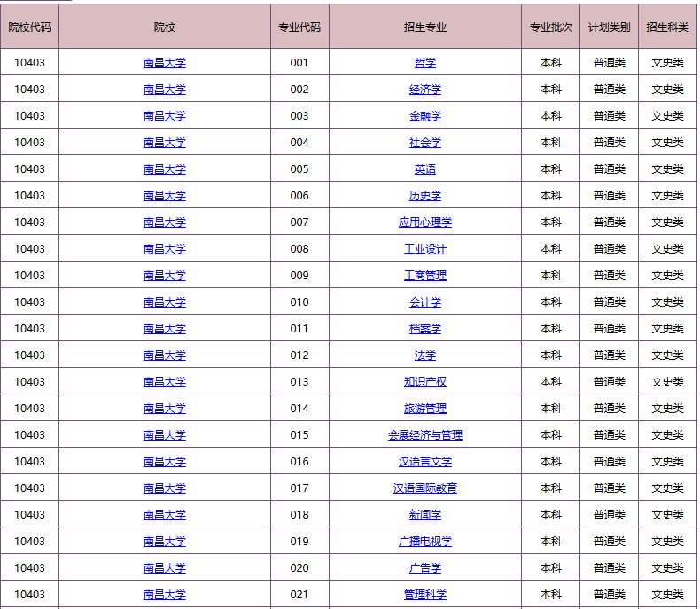The image size is (700, 609).
Task: Click the 招生专业 column header
Action: [425, 27]
